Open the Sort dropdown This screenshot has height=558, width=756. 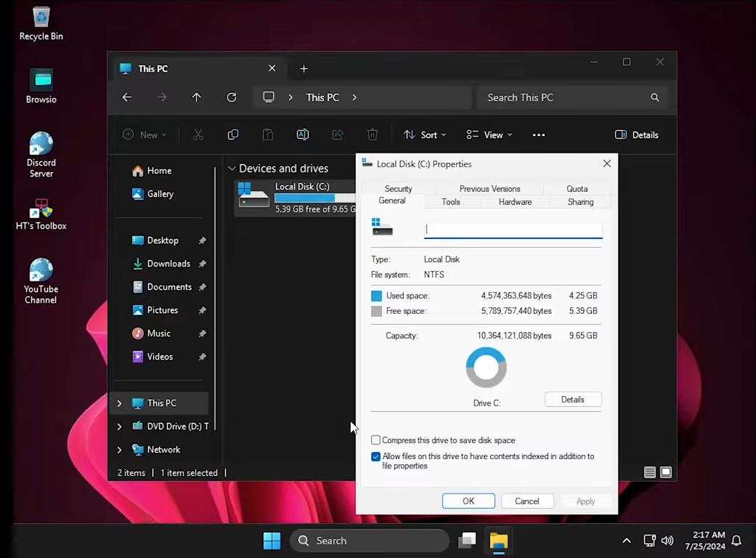pyautogui.click(x=425, y=134)
